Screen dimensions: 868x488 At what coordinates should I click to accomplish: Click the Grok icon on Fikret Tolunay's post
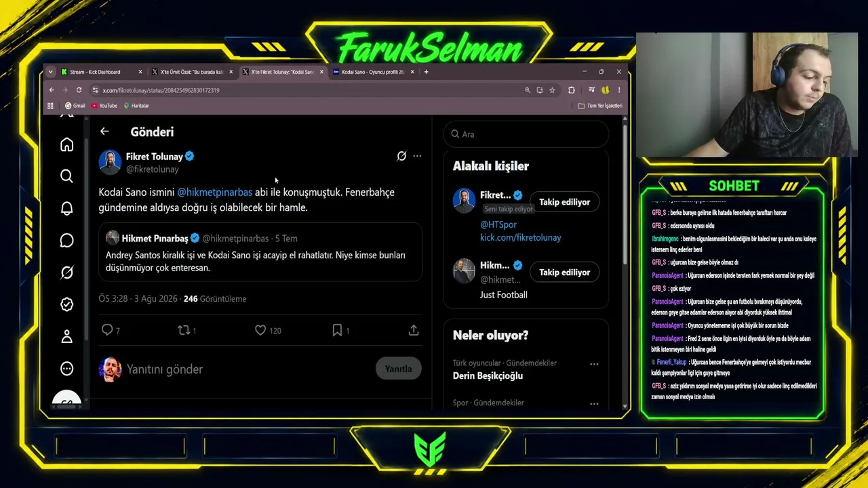tap(401, 156)
